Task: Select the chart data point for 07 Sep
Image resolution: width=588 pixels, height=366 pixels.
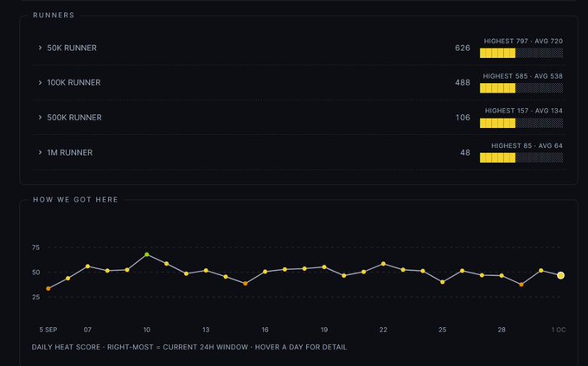Action: pos(87,266)
